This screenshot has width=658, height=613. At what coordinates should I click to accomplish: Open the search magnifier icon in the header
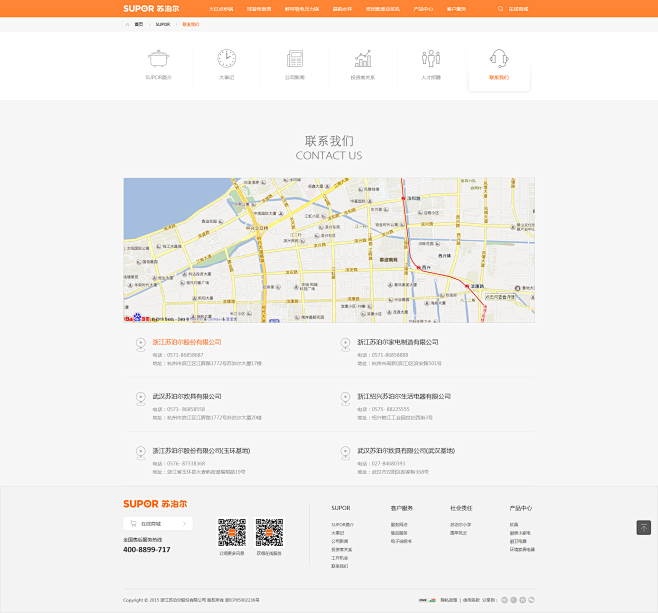point(500,8)
